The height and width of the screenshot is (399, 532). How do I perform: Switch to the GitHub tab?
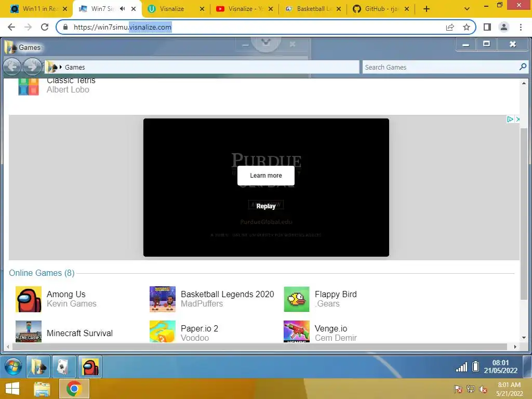coord(381,9)
